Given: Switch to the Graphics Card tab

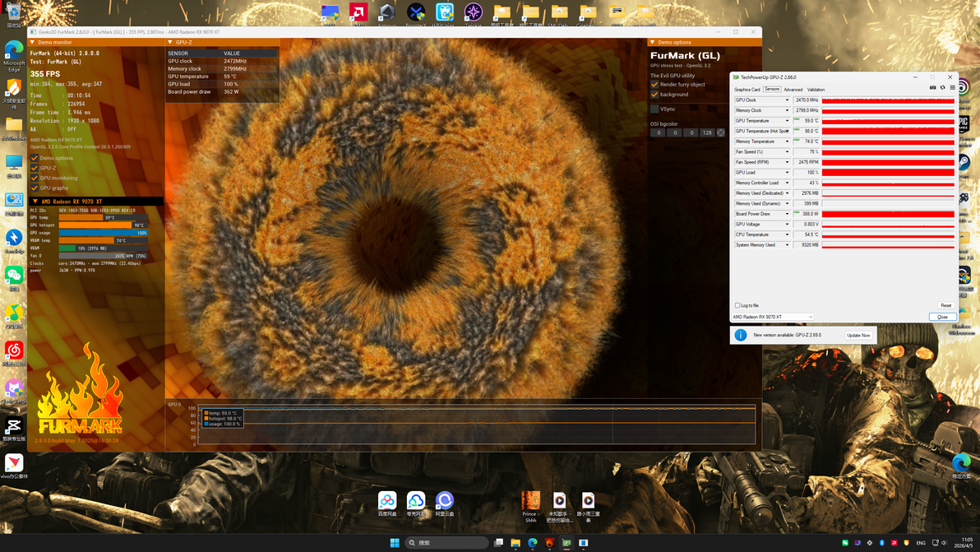Looking at the screenshot, I should click(747, 90).
